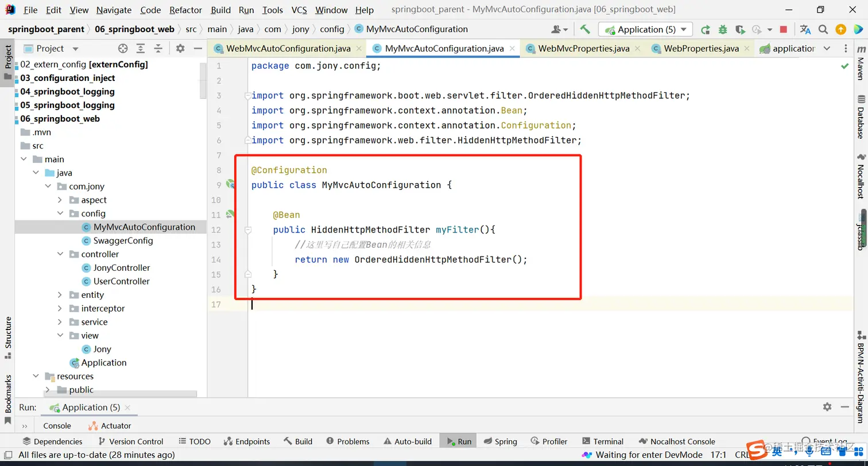Fold the import block on line 3
The height and width of the screenshot is (466, 868).
(247, 95)
